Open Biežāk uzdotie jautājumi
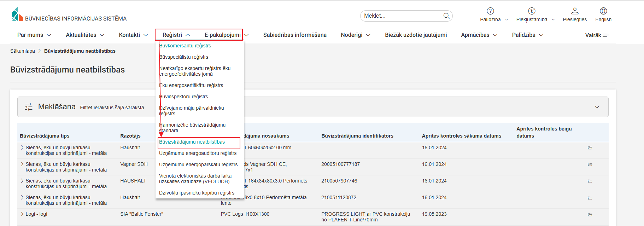 point(416,35)
